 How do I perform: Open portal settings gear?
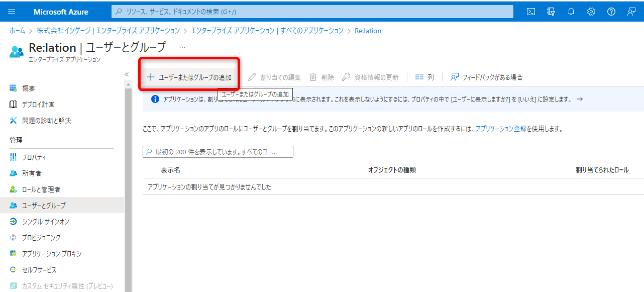(x=591, y=12)
